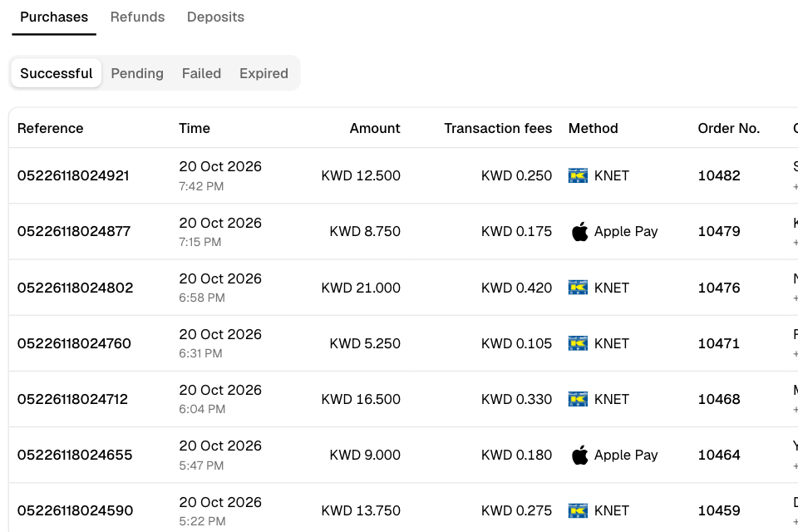
Task: Click Apple Pay label for order 10464
Action: (626, 456)
